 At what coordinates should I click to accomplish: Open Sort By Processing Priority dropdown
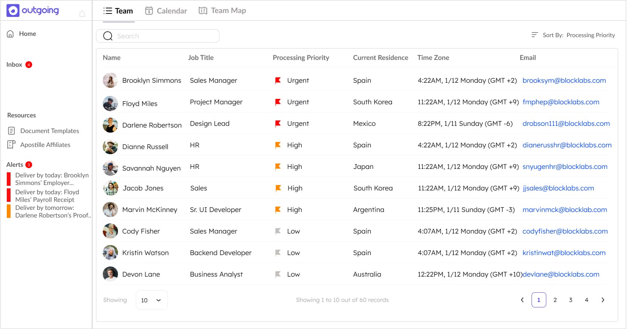point(573,35)
